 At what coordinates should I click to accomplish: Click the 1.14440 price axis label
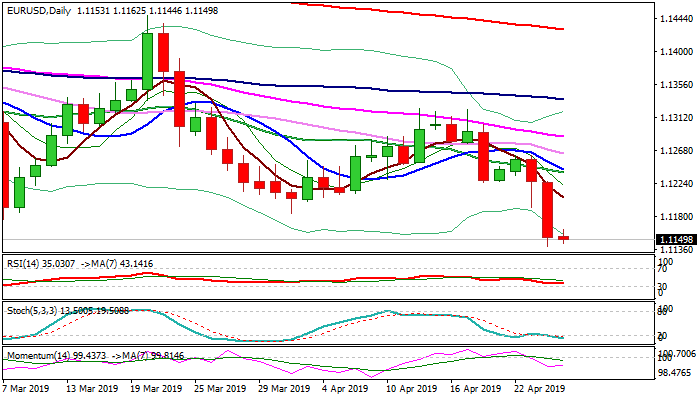[675, 19]
